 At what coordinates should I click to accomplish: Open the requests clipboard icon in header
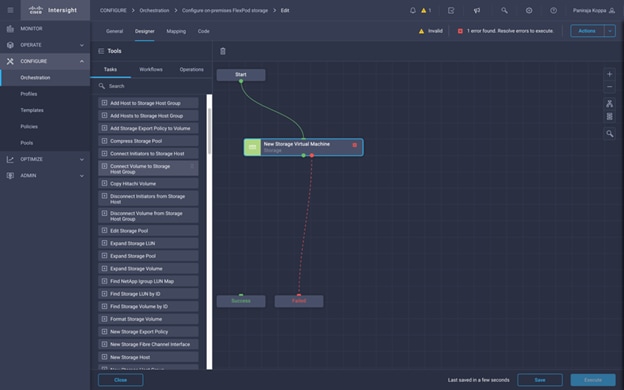coord(451,11)
